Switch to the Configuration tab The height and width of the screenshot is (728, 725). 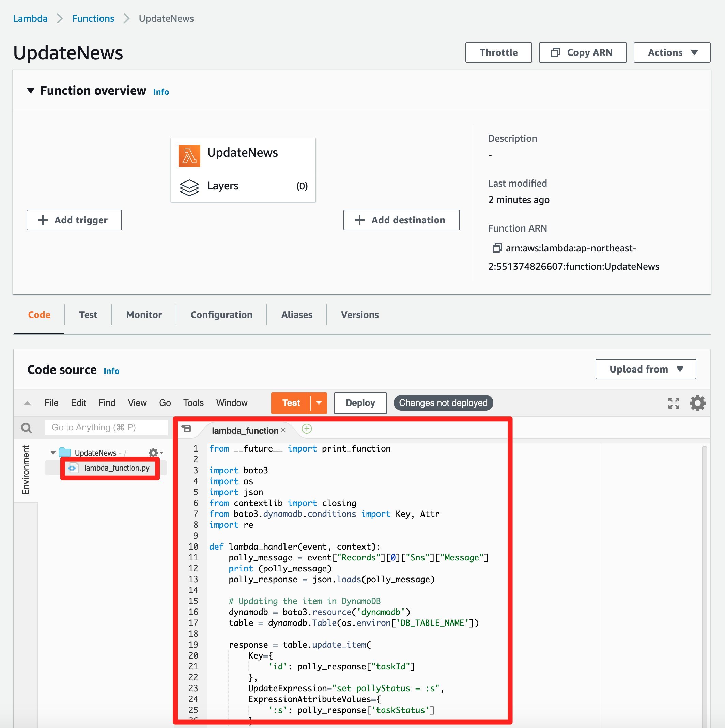222,315
